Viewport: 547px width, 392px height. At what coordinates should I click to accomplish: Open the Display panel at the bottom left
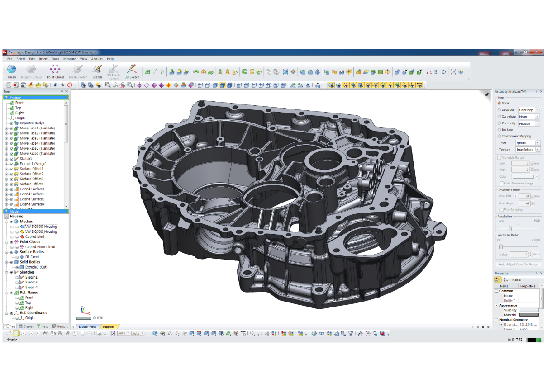click(27, 326)
